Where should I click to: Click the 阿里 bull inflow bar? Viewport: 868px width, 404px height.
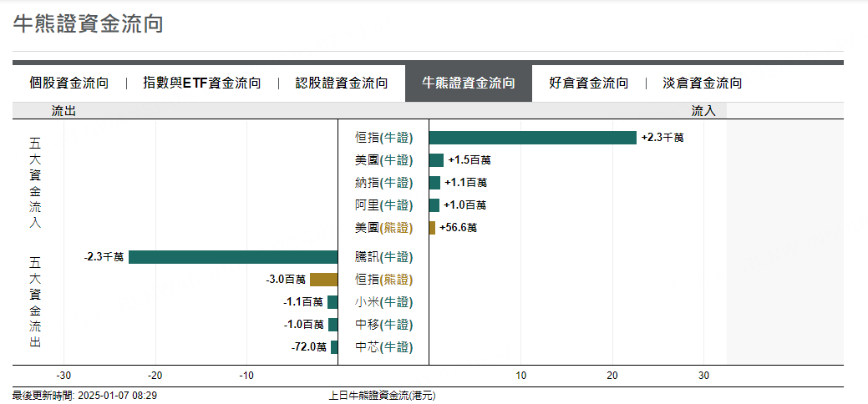coord(434,205)
